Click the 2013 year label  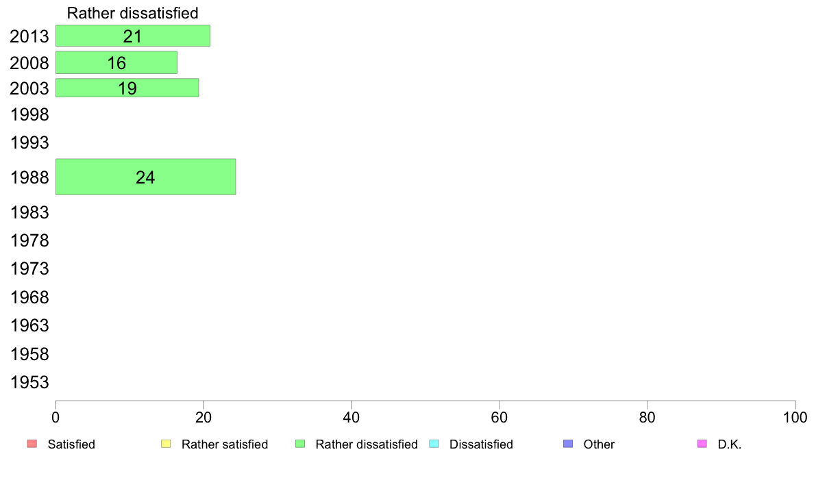click(29, 36)
